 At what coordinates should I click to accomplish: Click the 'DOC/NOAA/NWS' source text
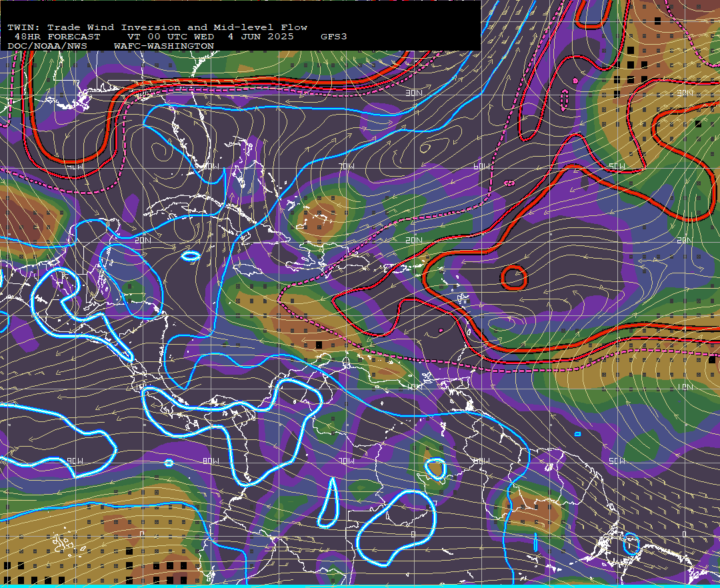click(47, 47)
